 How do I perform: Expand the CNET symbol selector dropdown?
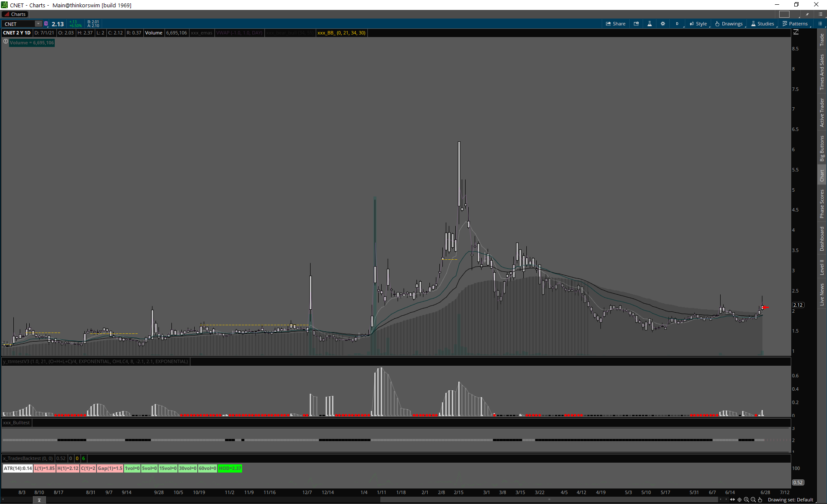38,24
